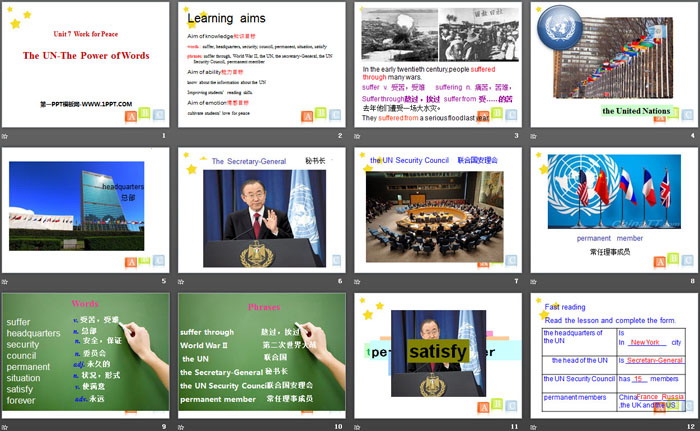Click the 'New York' answer in the table

pyautogui.click(x=644, y=342)
